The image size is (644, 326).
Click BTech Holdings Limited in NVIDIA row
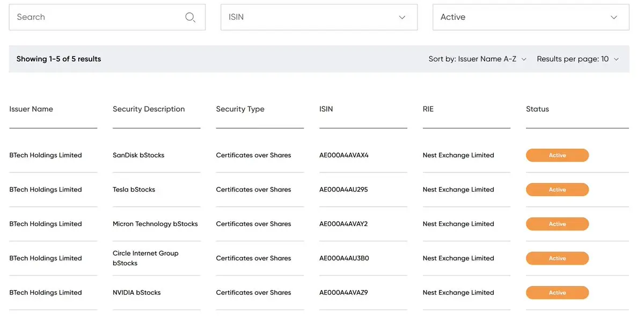[46, 293]
